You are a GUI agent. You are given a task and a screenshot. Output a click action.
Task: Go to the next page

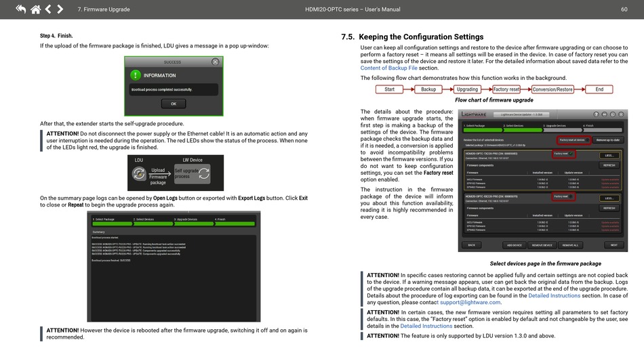(60, 9)
